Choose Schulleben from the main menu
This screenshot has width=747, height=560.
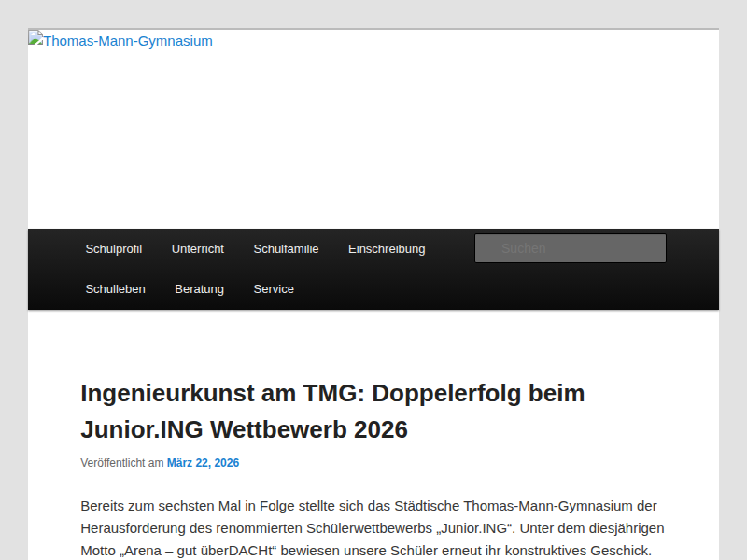(116, 289)
